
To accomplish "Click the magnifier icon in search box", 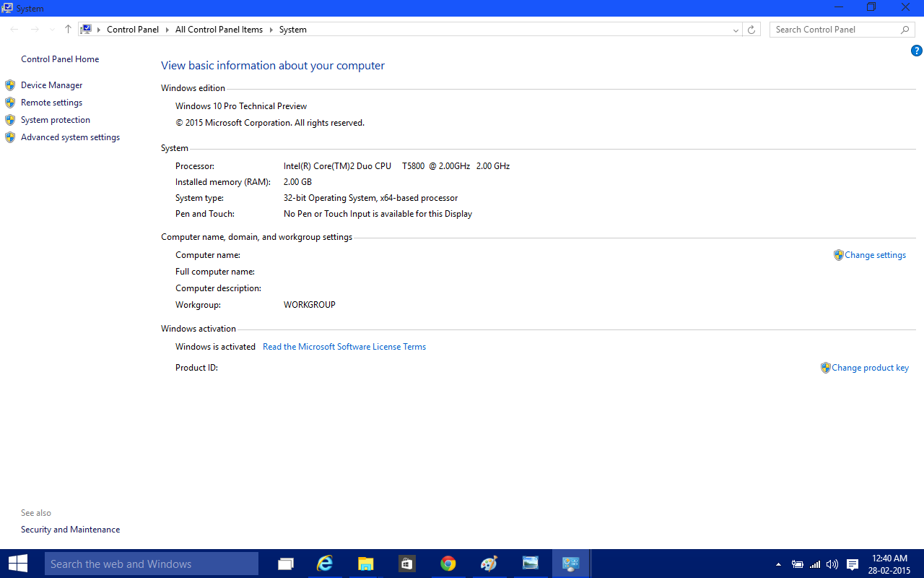I will 905,30.
